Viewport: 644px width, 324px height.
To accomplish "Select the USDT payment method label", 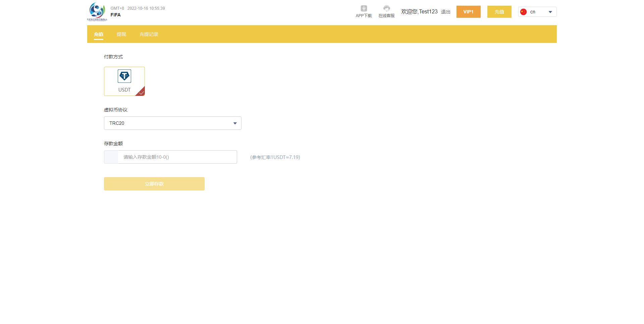I will click(124, 90).
